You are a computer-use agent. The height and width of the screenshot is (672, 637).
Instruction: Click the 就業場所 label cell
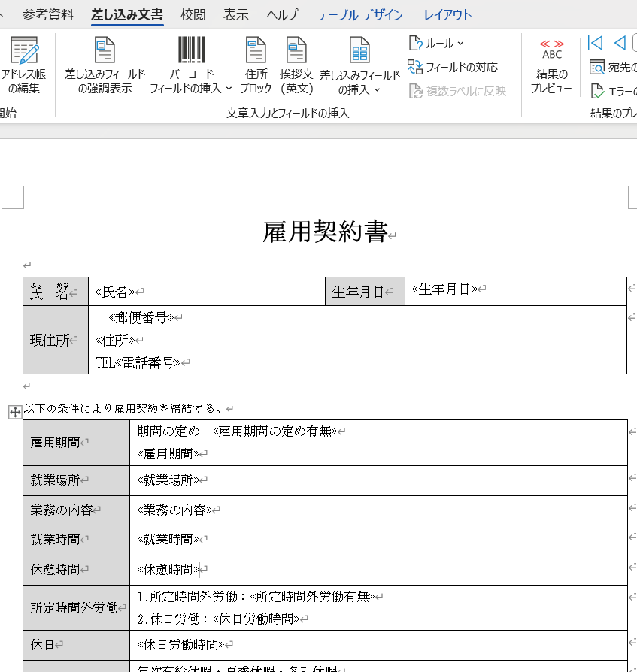pyautogui.click(x=76, y=480)
